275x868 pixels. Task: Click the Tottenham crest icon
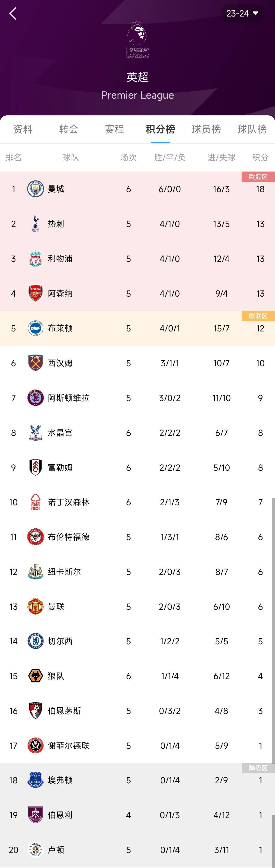[x=35, y=224]
